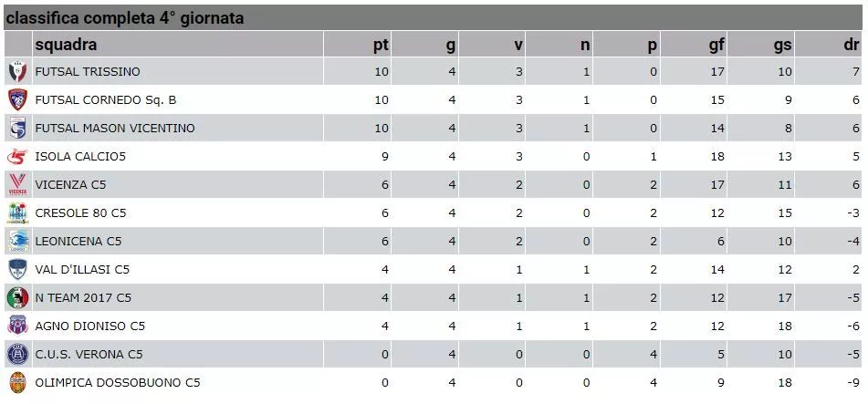Click the classifica completa 4° giornata title
The width and height of the screenshot is (868, 404).
point(125,18)
